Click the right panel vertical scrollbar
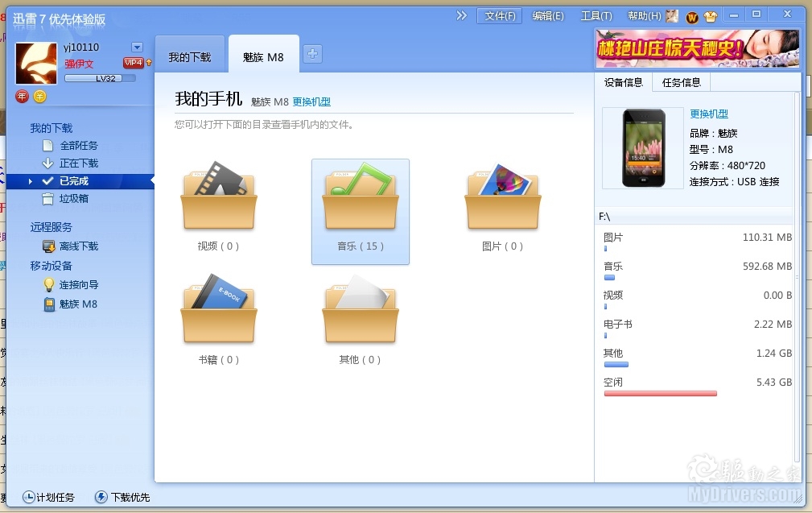This screenshot has width=812, height=513. (x=797, y=277)
